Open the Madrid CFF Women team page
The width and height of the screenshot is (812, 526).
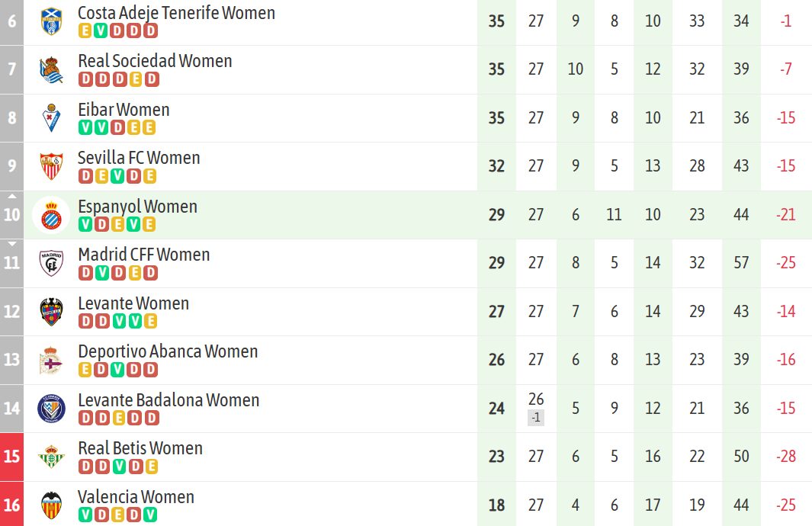point(144,254)
